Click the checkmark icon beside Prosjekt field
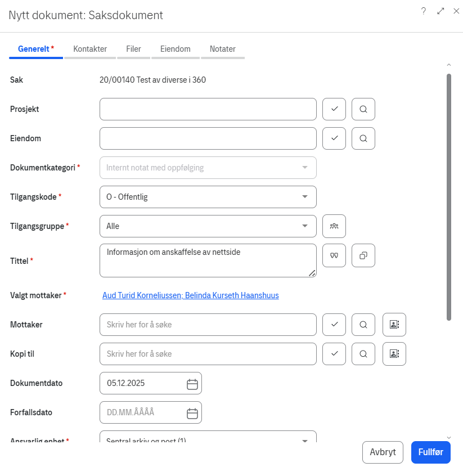This screenshot has height=476, width=463. [x=334, y=109]
